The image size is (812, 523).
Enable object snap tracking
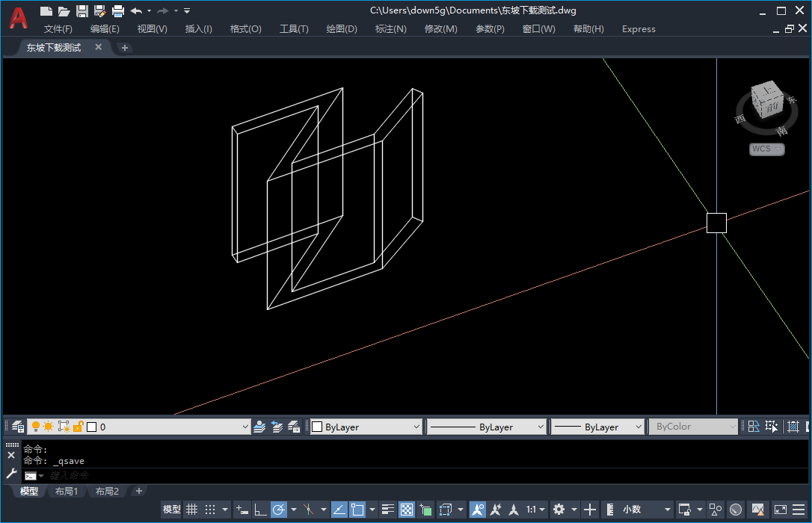339,509
